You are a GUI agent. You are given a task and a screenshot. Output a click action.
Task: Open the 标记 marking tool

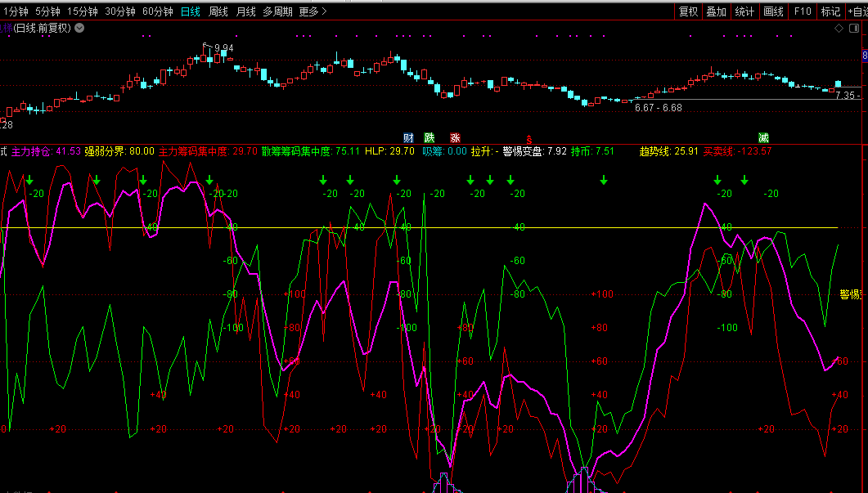click(x=830, y=11)
